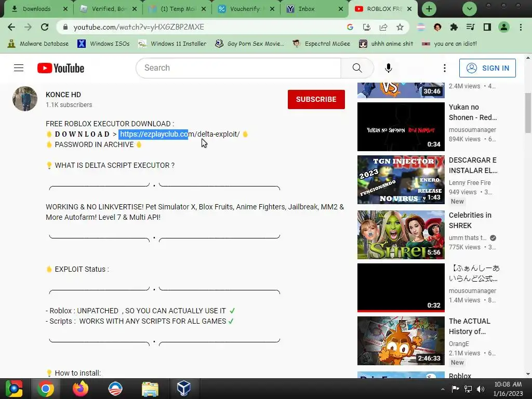Open the Windows 11 Installer bookmark

pos(172,44)
